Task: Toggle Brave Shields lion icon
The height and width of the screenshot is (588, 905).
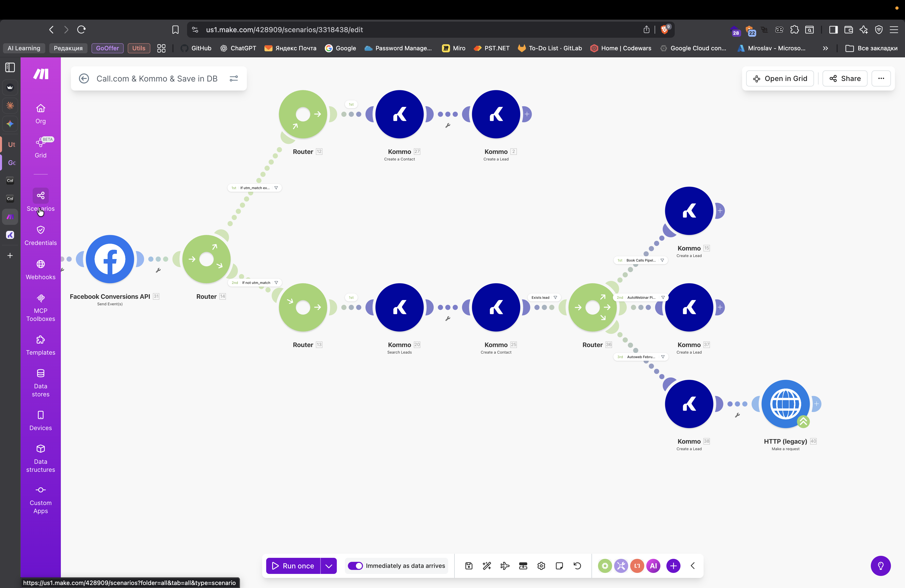Action: (664, 30)
